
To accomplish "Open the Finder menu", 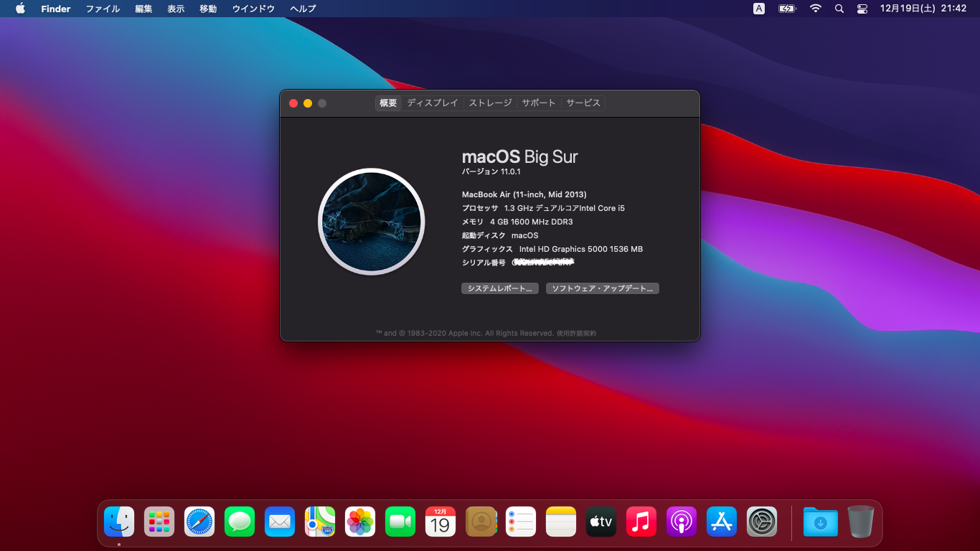I will (56, 9).
